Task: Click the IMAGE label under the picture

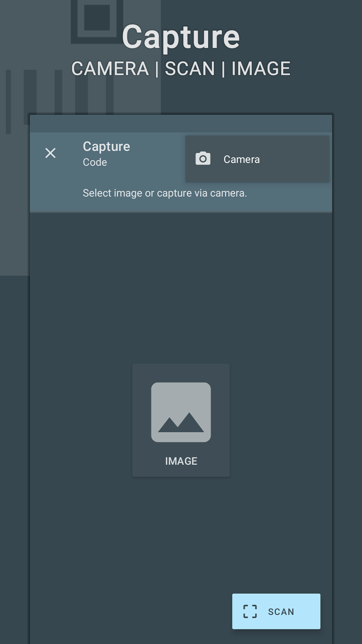Action: click(x=181, y=461)
